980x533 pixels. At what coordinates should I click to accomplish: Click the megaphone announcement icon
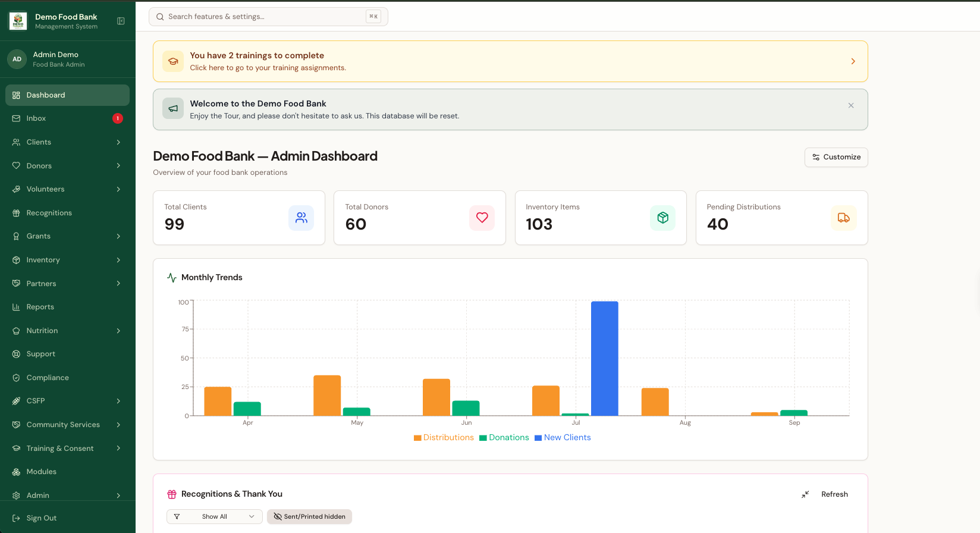(173, 109)
